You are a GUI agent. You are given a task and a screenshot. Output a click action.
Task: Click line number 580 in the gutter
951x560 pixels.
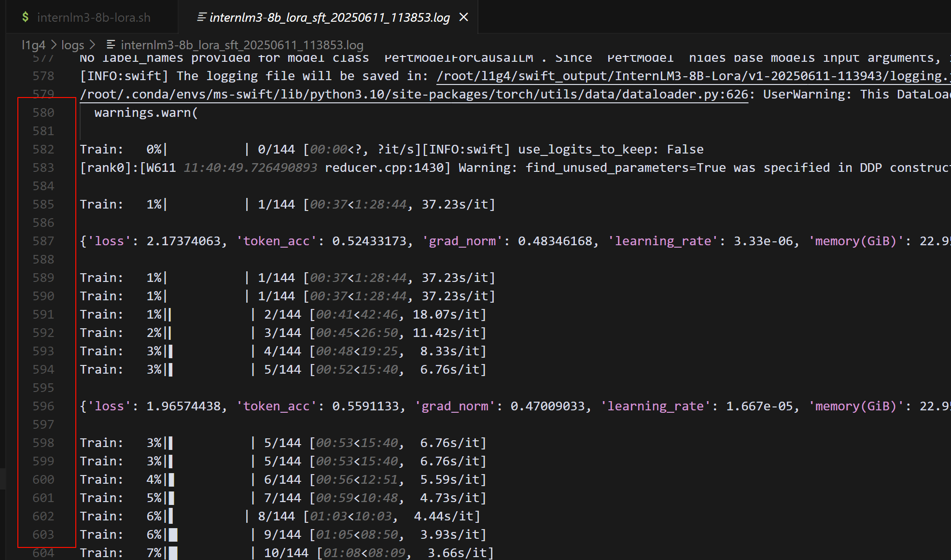point(43,112)
